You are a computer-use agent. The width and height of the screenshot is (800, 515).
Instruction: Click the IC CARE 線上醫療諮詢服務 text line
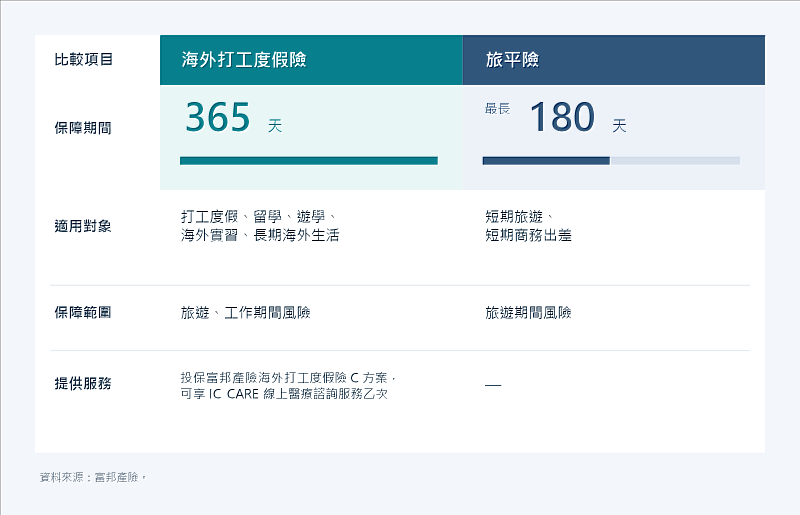point(284,394)
